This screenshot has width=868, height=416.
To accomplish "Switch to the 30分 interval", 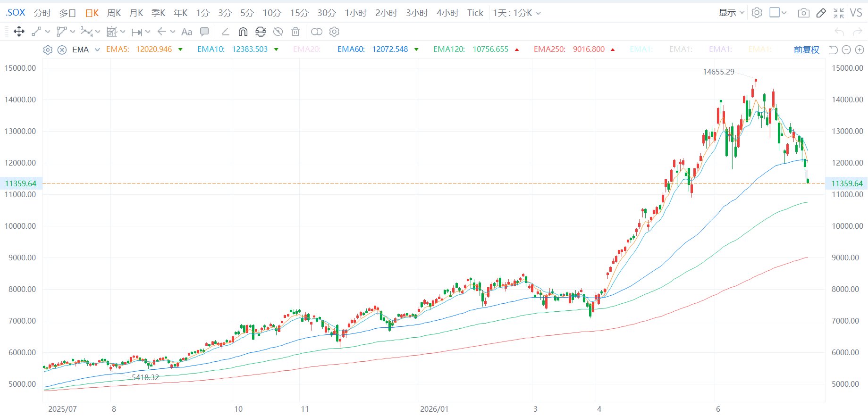I will [326, 13].
